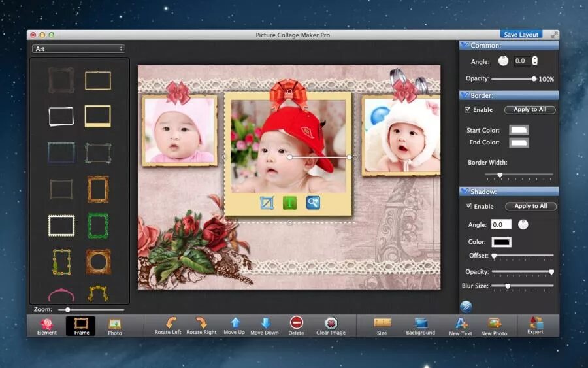Toggle the Shadow Enable checkbox
The height and width of the screenshot is (368, 588).
coord(468,207)
